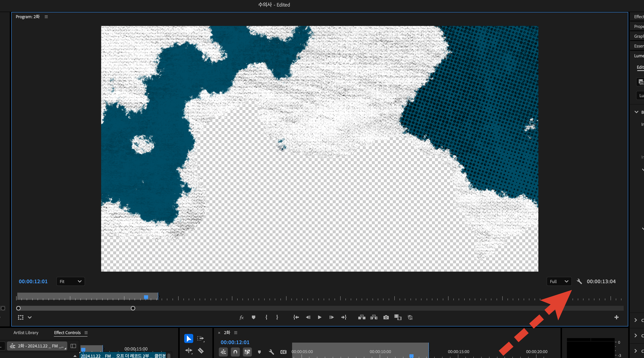Switch to Effect Controls tab

point(67,332)
